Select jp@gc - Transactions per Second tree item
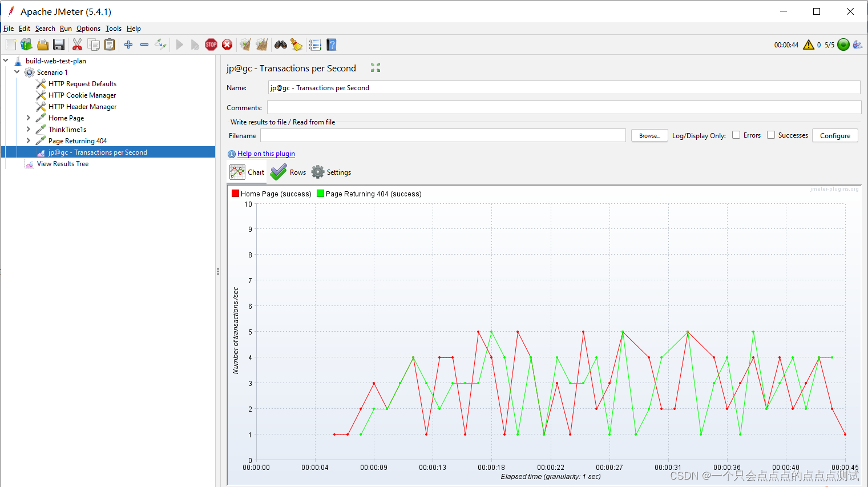The image size is (868, 487). coord(98,152)
